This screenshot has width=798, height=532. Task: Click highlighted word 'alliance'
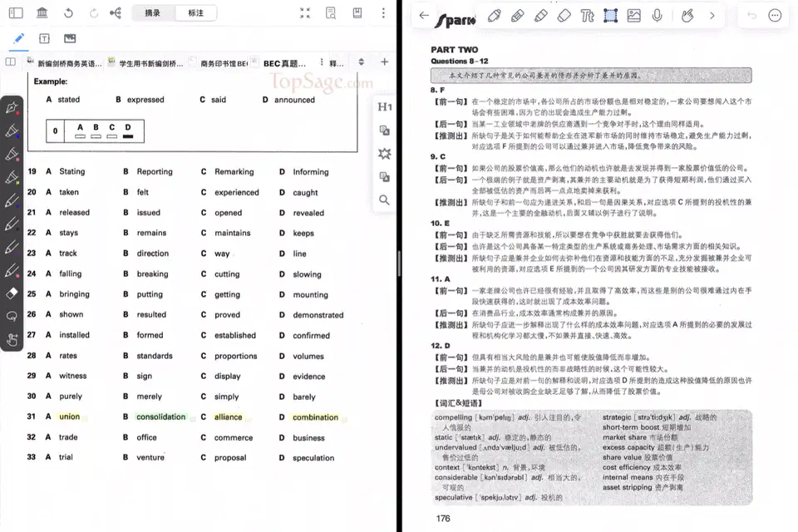coord(228,417)
